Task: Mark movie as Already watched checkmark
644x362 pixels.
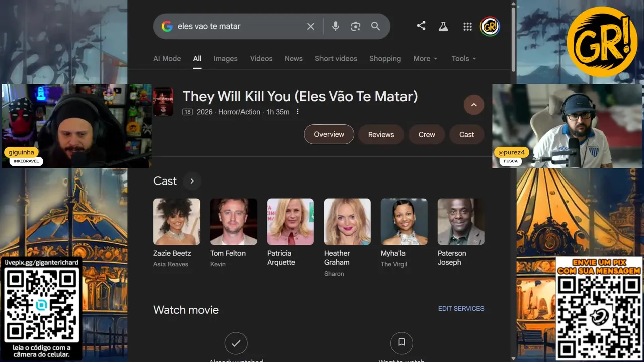Action: pos(236,343)
